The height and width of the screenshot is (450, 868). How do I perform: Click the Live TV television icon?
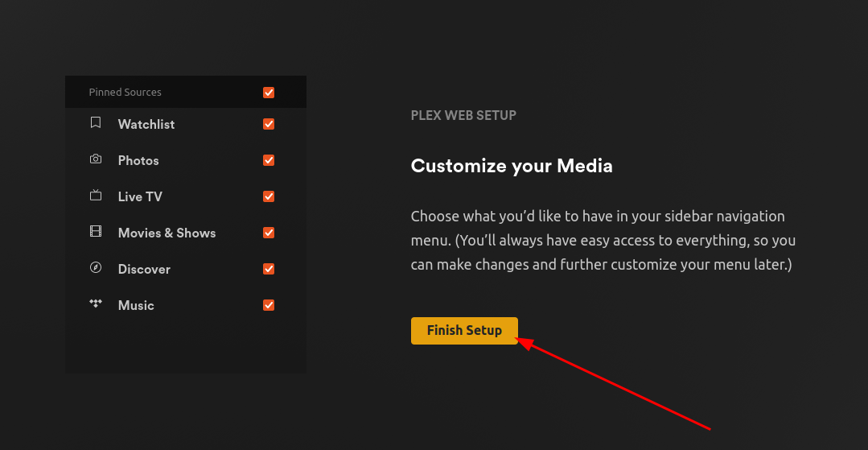[x=96, y=196]
